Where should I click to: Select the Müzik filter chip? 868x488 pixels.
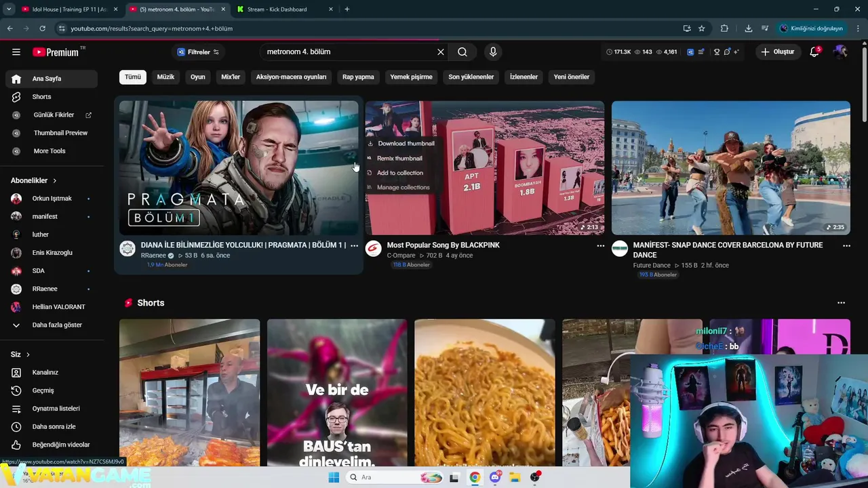point(165,77)
